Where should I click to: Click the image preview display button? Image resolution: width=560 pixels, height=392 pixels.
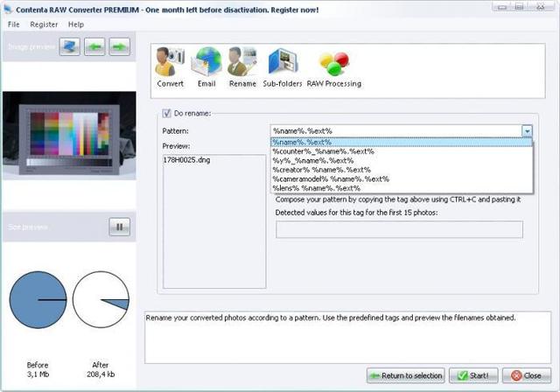tap(70, 46)
